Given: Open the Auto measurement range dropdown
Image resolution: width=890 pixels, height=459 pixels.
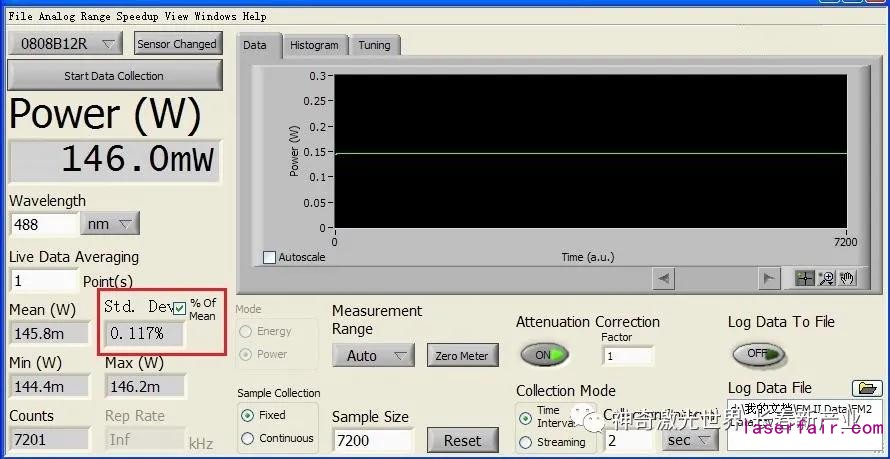Looking at the screenshot, I should tap(372, 356).
